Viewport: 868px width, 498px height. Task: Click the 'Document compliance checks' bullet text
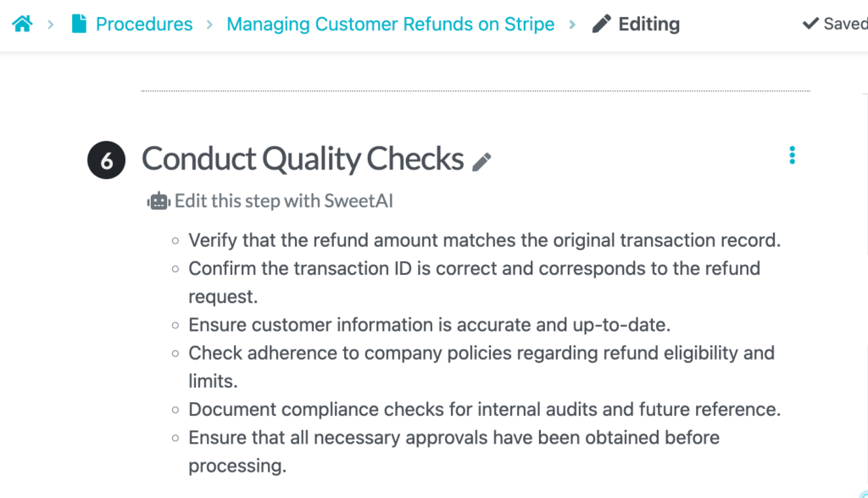coord(483,410)
